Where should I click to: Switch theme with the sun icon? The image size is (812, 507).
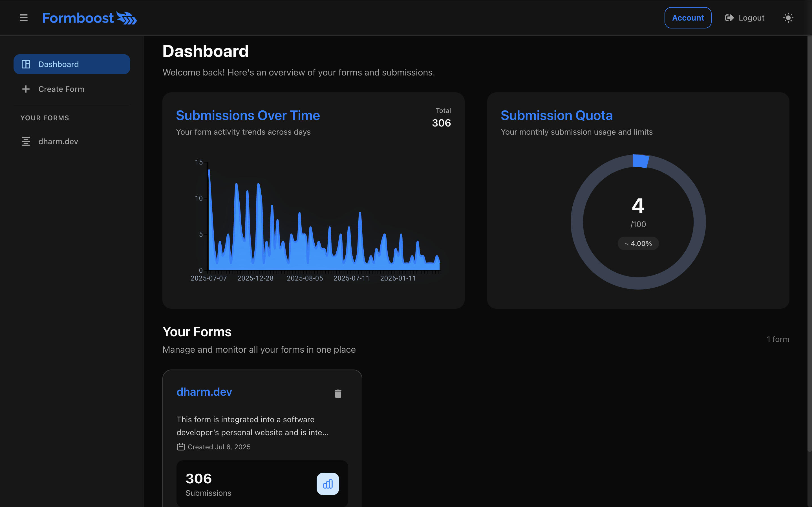click(x=788, y=18)
